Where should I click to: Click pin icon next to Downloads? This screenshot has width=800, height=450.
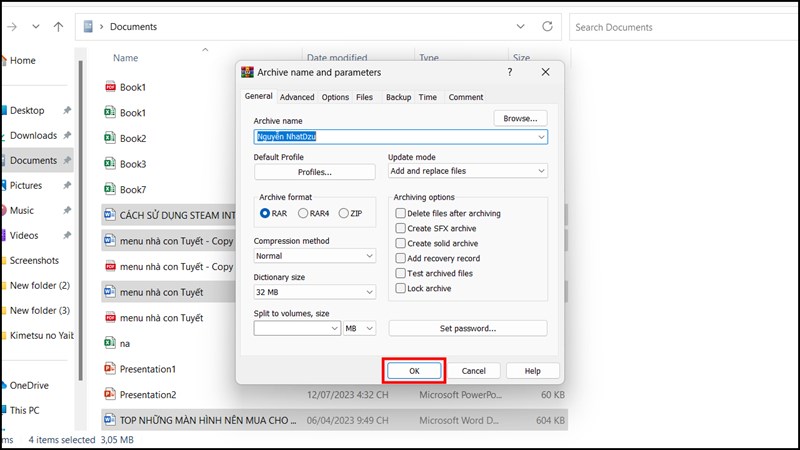pyautogui.click(x=67, y=135)
